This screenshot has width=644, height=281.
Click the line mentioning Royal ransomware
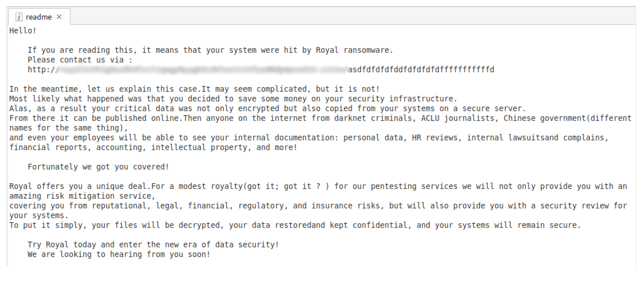[210, 50]
